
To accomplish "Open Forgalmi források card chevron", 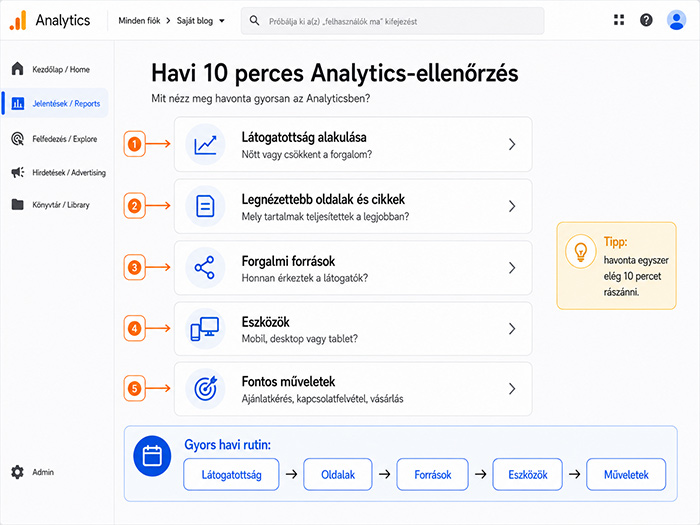I will click(x=512, y=267).
